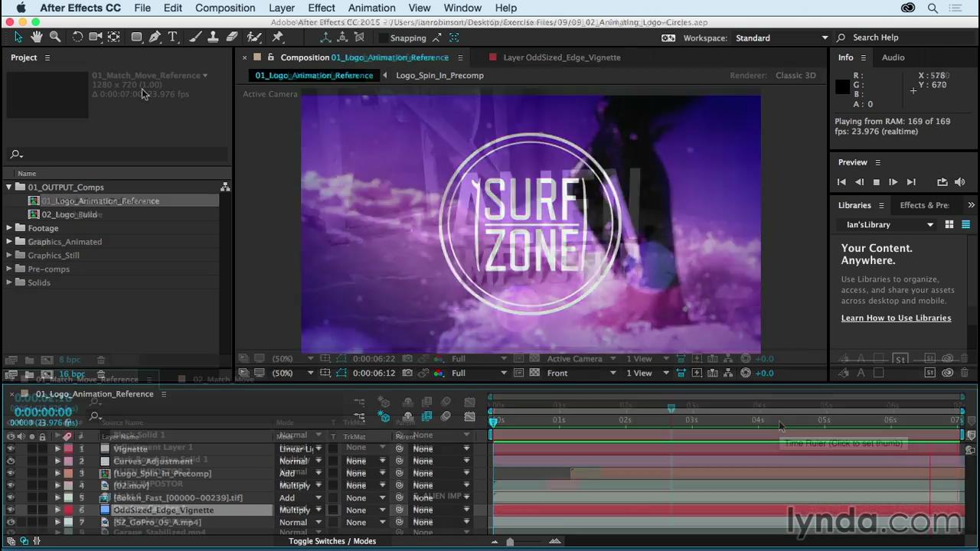The image size is (980, 551).
Task: Hide the 02.mov layer
Action: 11,485
